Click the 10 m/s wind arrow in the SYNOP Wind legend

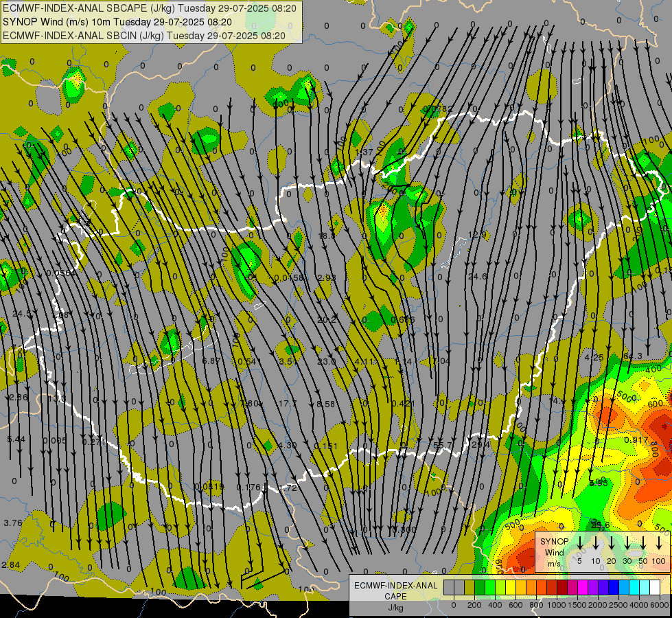point(596,543)
